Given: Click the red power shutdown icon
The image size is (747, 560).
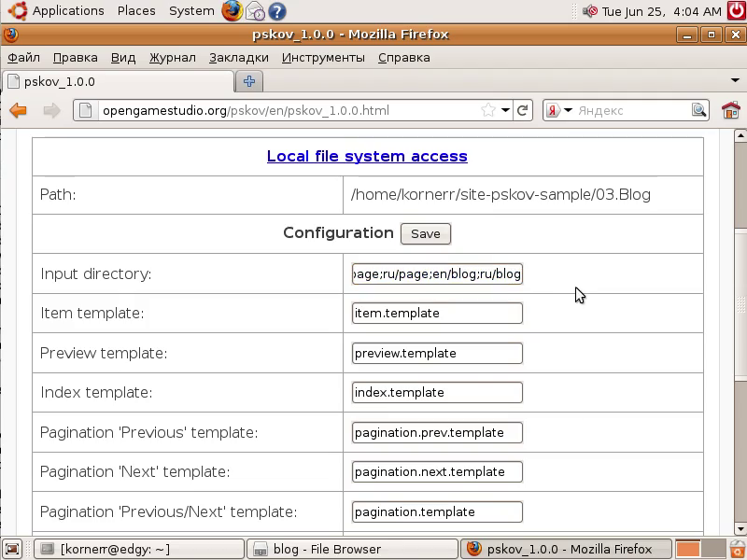Looking at the screenshot, I should pyautogui.click(x=736, y=11).
